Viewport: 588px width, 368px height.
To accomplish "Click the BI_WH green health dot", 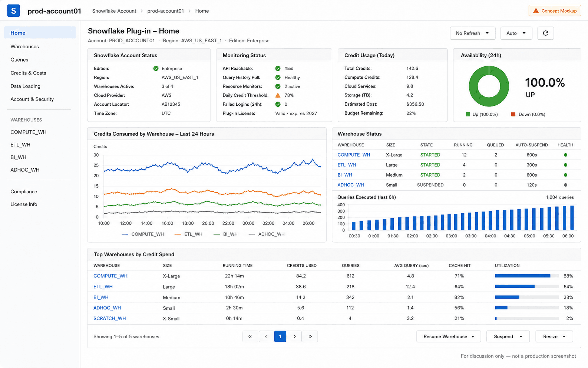I will click(x=565, y=175).
